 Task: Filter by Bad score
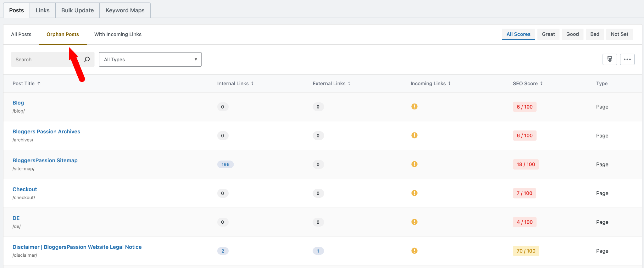595,34
